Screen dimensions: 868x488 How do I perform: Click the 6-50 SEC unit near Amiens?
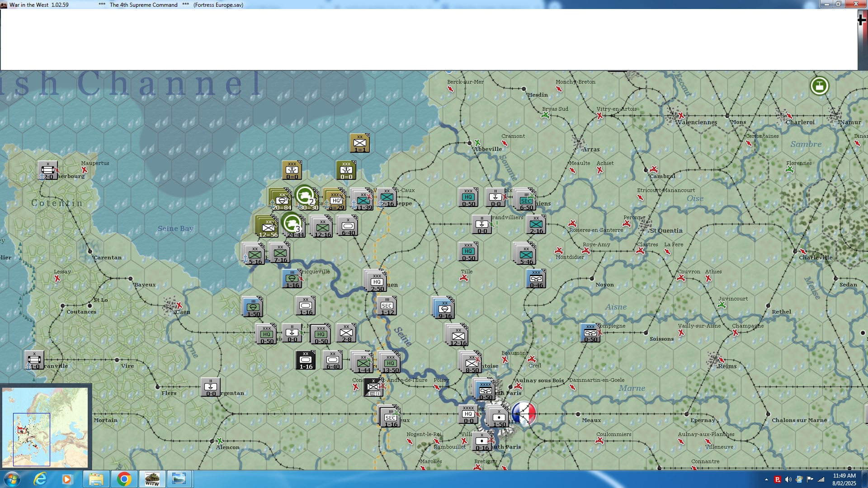(526, 200)
